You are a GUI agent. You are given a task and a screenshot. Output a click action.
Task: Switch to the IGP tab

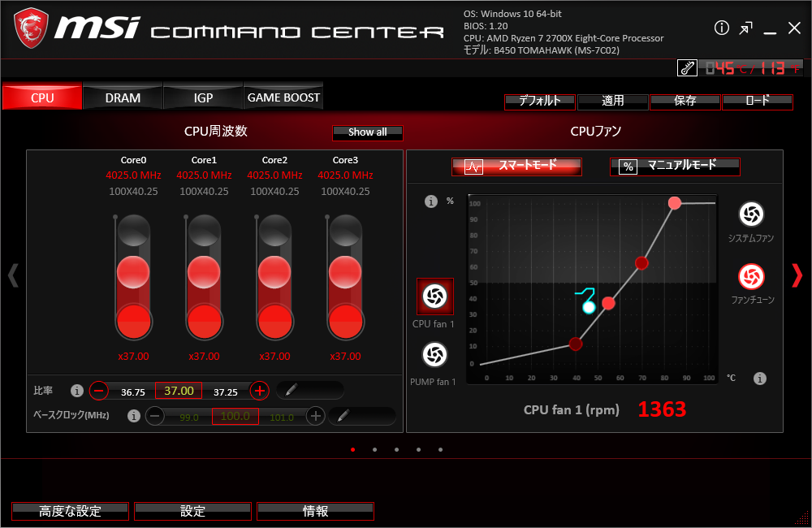click(x=203, y=97)
